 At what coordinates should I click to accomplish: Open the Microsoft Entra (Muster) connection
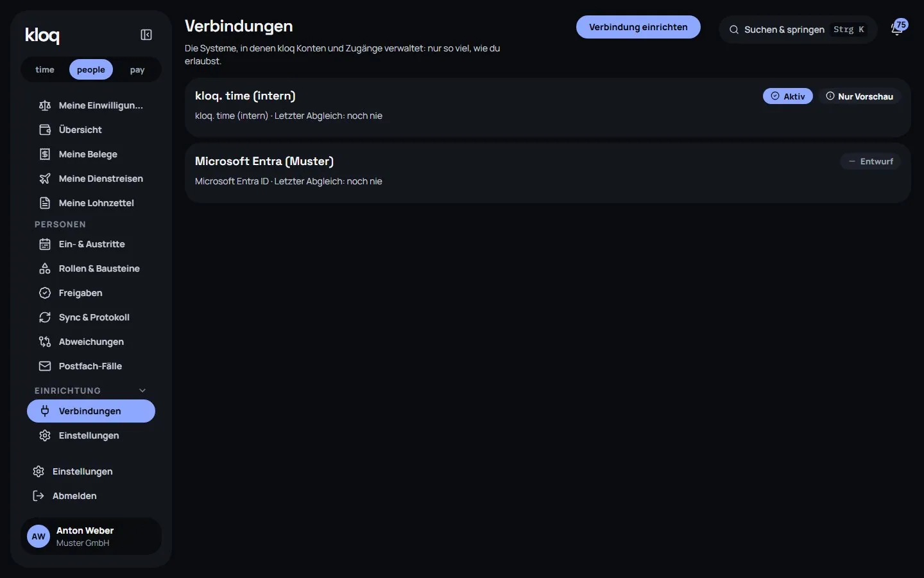[x=548, y=173]
